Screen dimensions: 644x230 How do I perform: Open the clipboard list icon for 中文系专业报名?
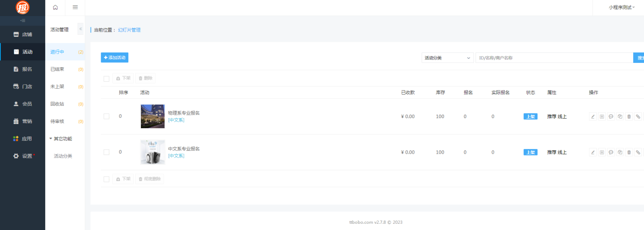pyautogui.click(x=602, y=152)
